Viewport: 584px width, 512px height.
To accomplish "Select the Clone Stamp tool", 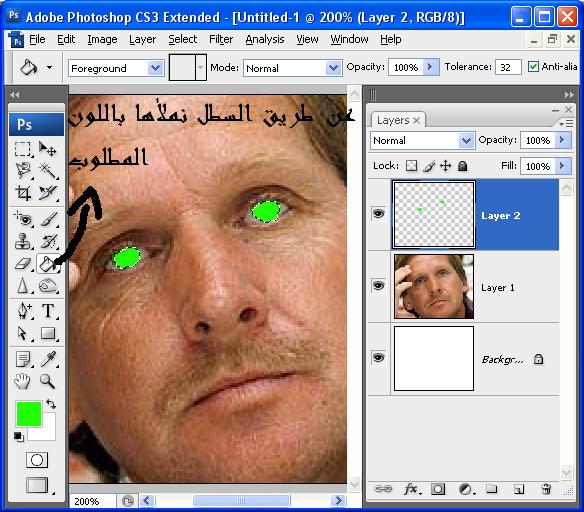I will (x=23, y=241).
